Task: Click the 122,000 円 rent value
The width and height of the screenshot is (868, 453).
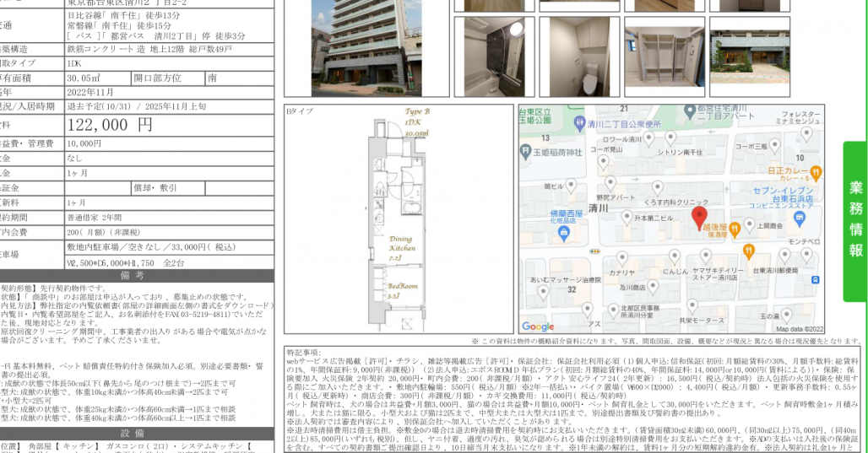Action: tap(110, 125)
